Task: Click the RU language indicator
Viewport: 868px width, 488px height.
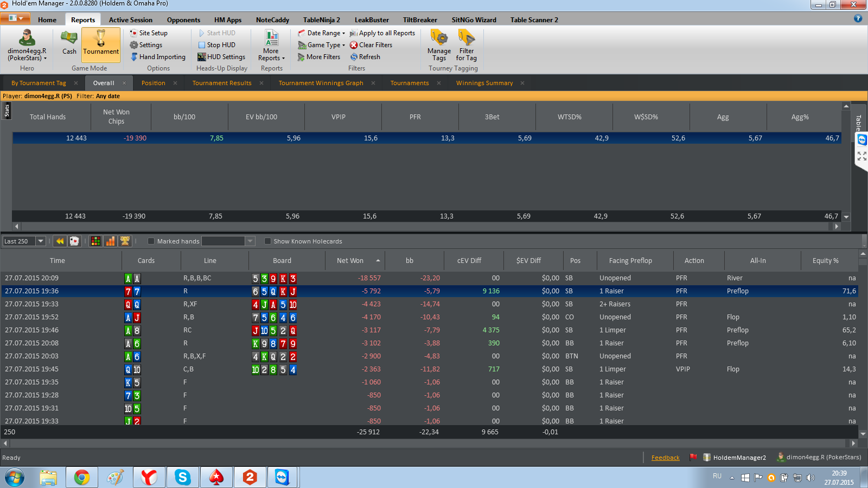Action: (x=717, y=476)
